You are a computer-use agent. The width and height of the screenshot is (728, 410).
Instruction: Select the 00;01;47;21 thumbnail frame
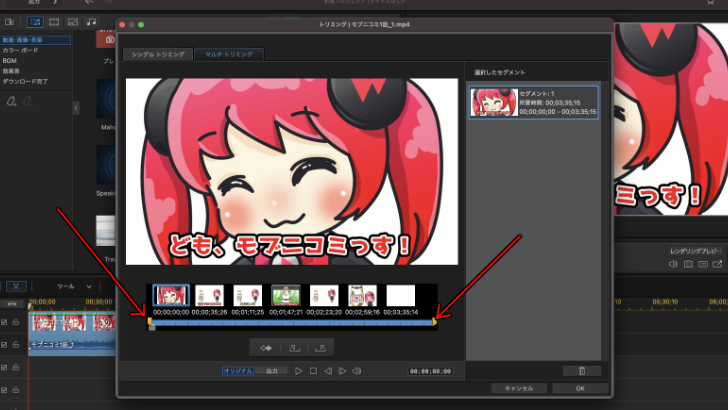[x=286, y=295]
